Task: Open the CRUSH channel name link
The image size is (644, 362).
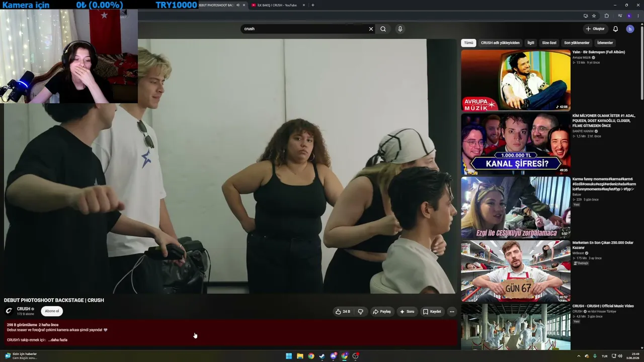Action: pos(24,309)
